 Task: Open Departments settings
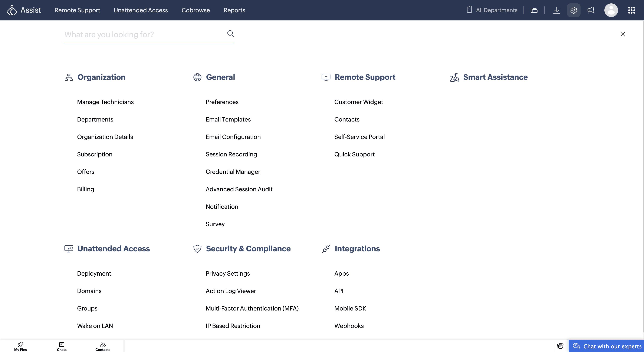point(95,119)
